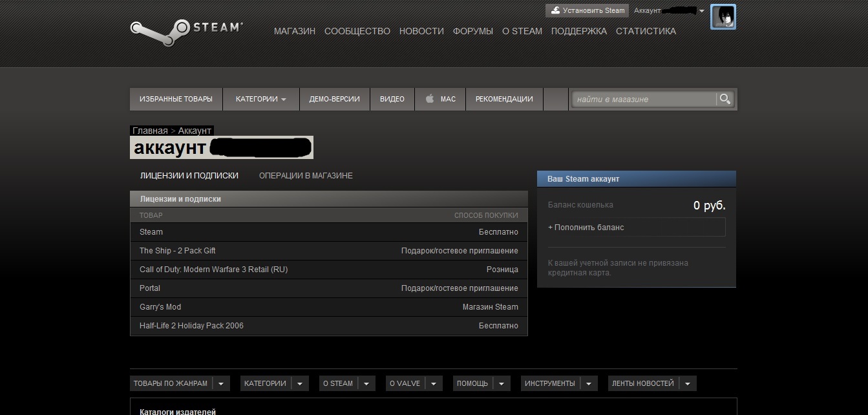The image size is (868, 415).
Task: Click footer ИНСТРУМЕНТЫ button
Action: (x=550, y=383)
